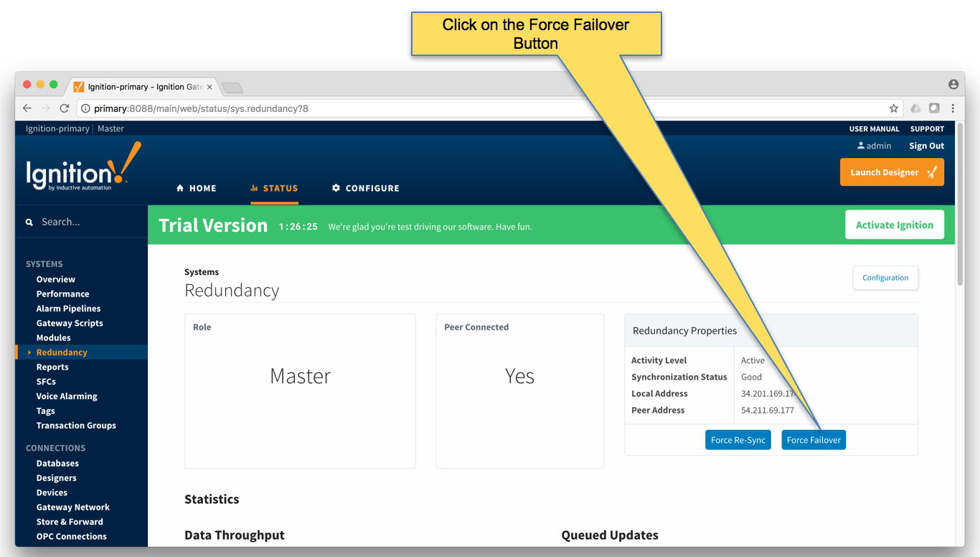This screenshot has width=980, height=557.
Task: Select Store & Forward under Connections
Action: tap(70, 522)
